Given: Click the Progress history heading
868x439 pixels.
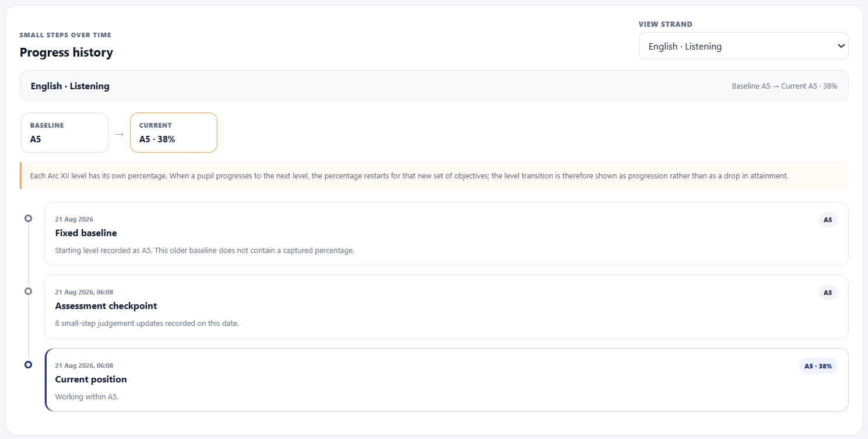Looking at the screenshot, I should tap(66, 52).
